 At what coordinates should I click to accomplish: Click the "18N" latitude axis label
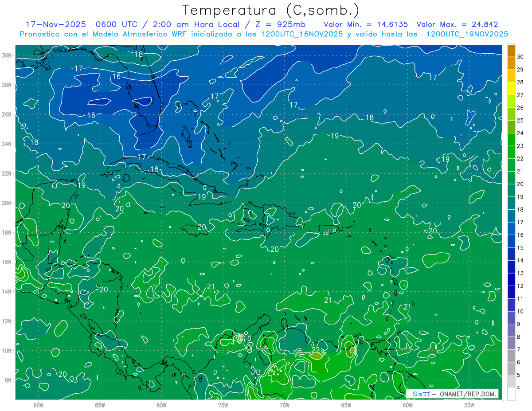[6, 232]
